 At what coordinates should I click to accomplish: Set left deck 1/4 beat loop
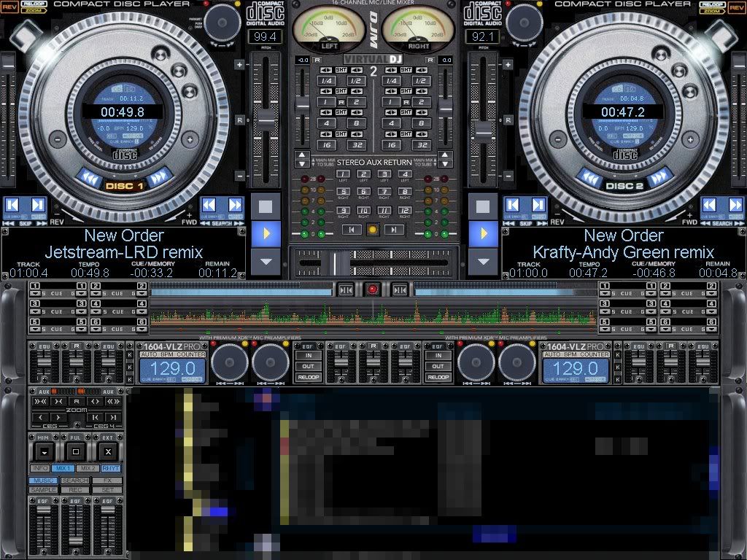(326, 81)
